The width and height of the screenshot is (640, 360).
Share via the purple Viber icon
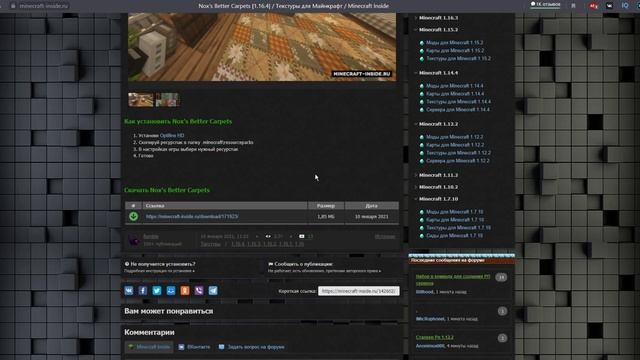pos(199,291)
